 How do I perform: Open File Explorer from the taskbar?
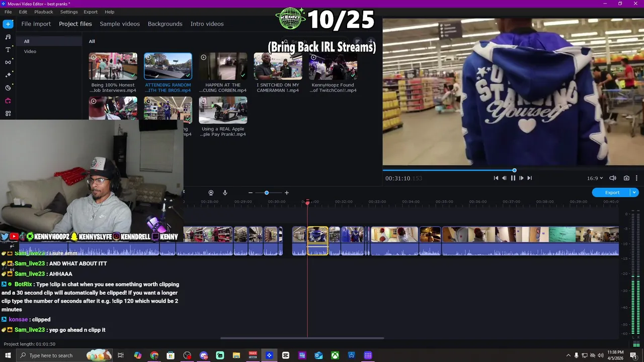pyautogui.click(x=236, y=355)
